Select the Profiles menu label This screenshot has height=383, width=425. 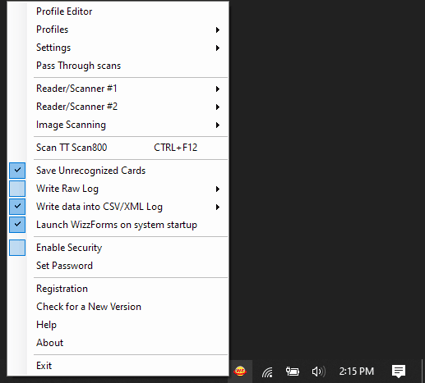click(x=52, y=29)
